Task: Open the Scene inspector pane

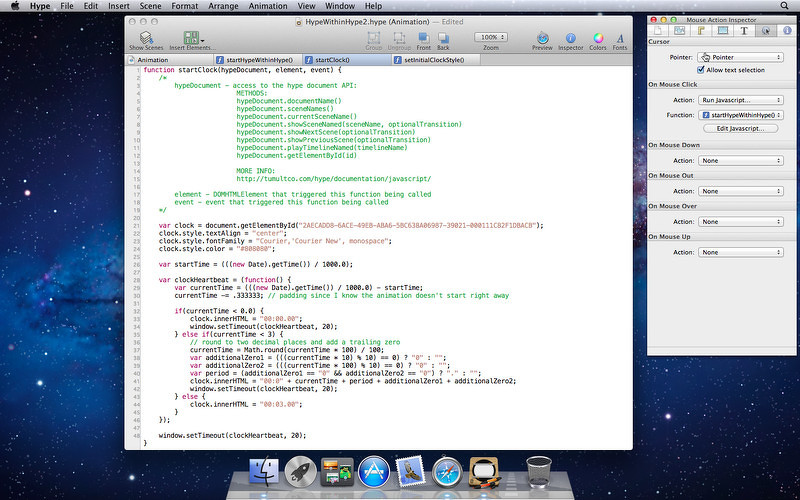Action: click(x=680, y=31)
